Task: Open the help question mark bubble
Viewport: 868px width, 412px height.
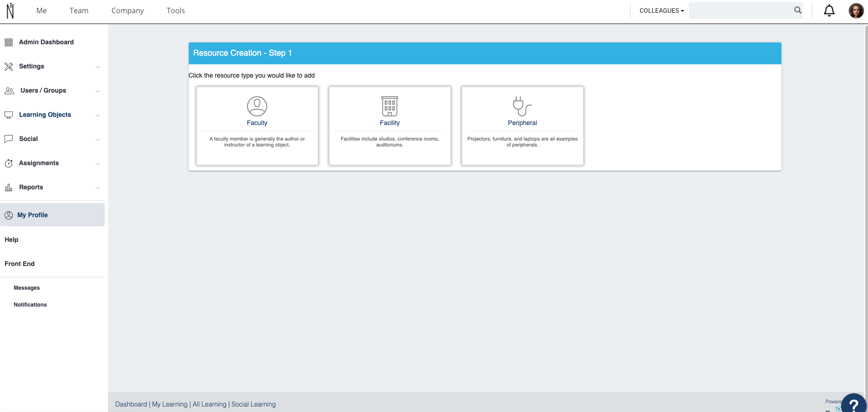Action: point(854,403)
